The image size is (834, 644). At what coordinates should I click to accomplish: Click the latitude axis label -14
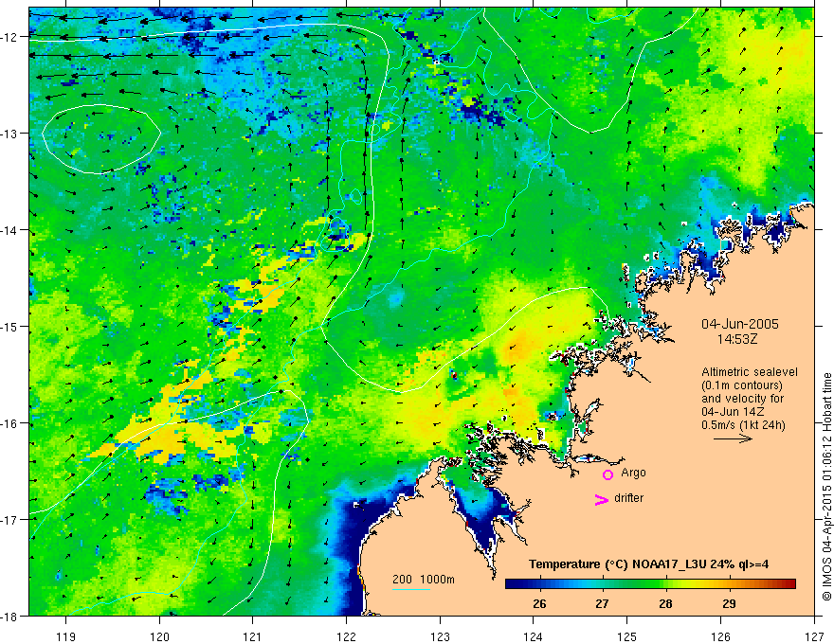[10, 230]
